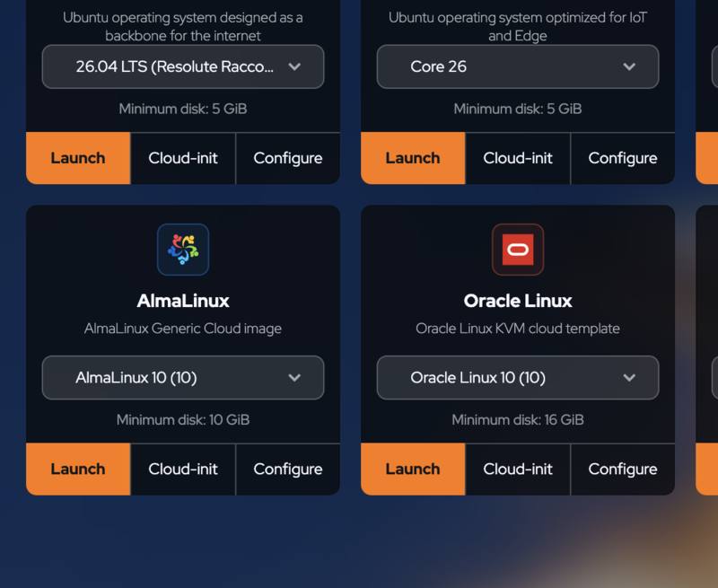Configure the AlmaLinux instance
The image size is (718, 588).
[x=288, y=470]
